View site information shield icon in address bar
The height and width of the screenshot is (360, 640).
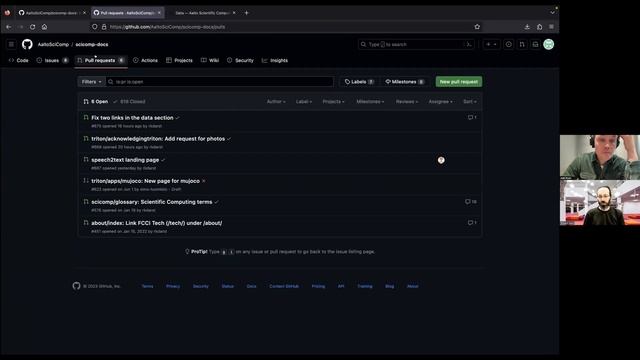coord(95,27)
